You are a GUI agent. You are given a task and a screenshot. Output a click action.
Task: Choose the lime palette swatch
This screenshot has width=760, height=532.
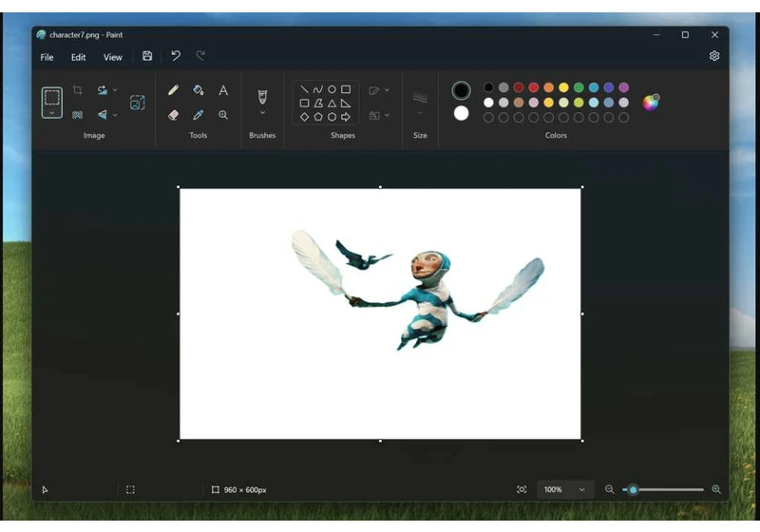[579, 103]
